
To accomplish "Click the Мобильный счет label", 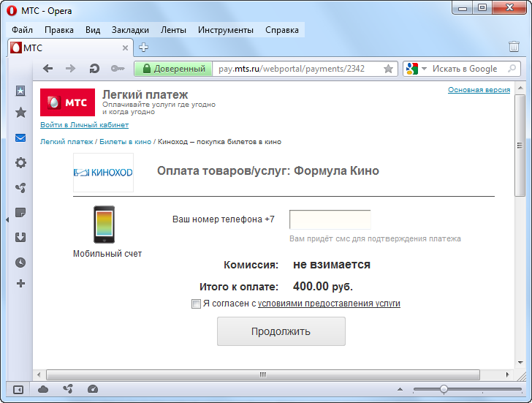I will [x=107, y=254].
